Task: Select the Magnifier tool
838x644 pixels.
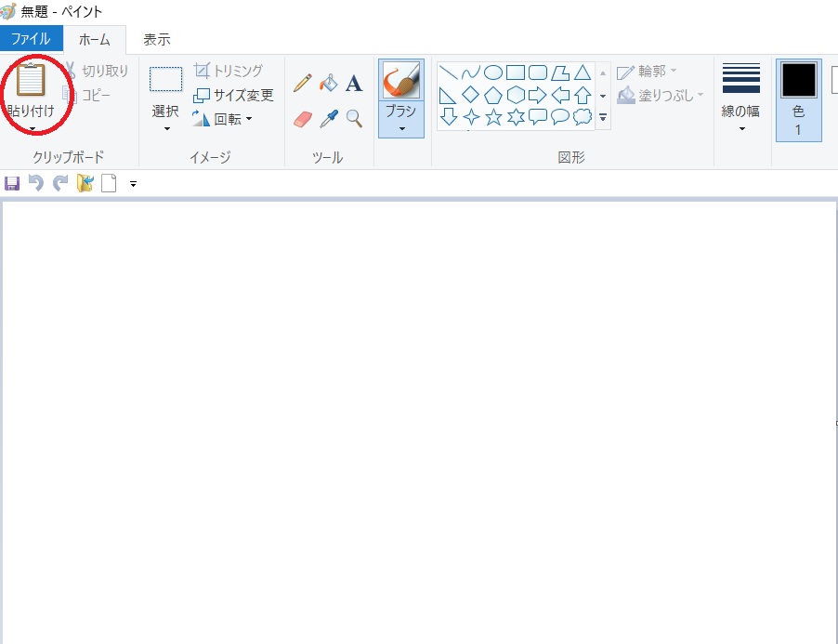Action: pos(353,117)
